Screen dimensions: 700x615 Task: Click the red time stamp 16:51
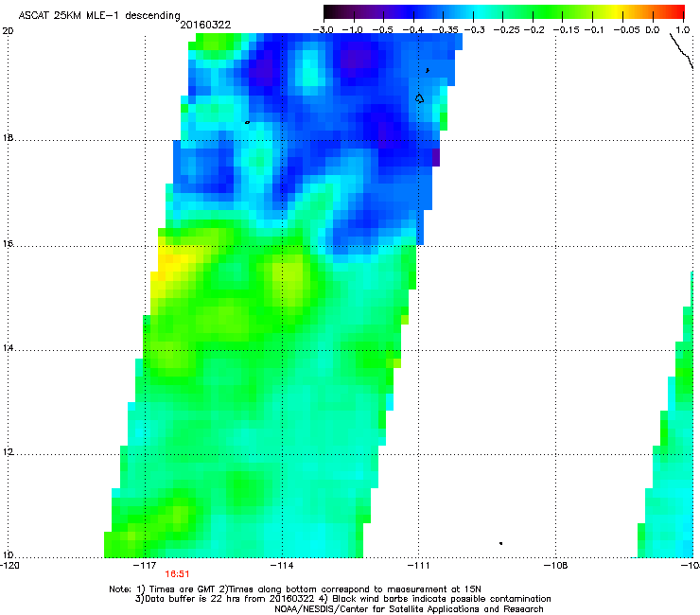pos(177,574)
